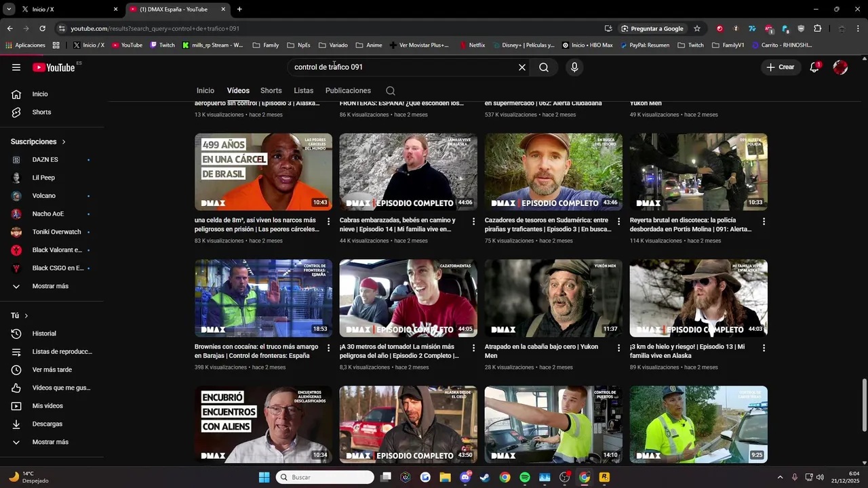
Task: Open the channel search magnifier beside the tabs
Action: 391,91
